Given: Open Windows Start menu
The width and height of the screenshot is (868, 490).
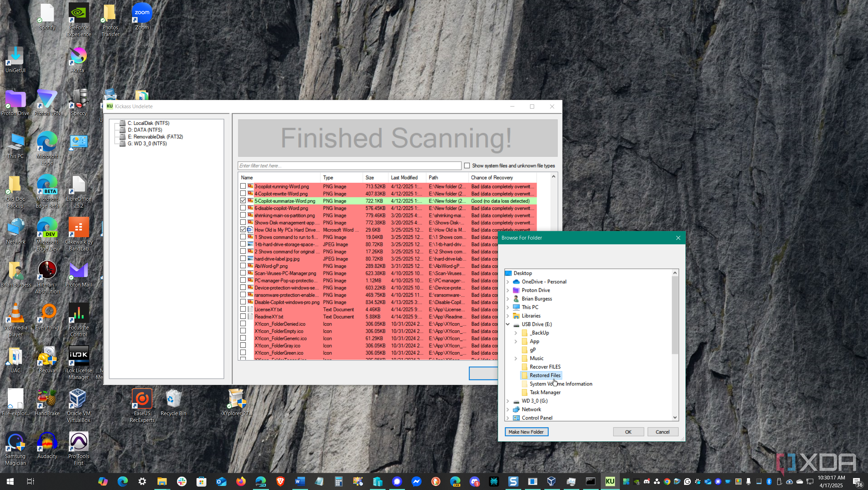Looking at the screenshot, I should coord(10,481).
